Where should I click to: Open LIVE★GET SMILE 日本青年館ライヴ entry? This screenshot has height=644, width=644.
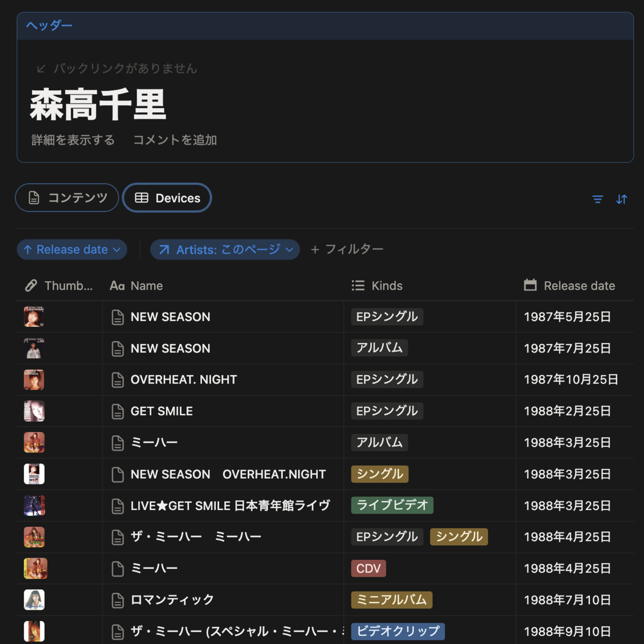click(231, 506)
